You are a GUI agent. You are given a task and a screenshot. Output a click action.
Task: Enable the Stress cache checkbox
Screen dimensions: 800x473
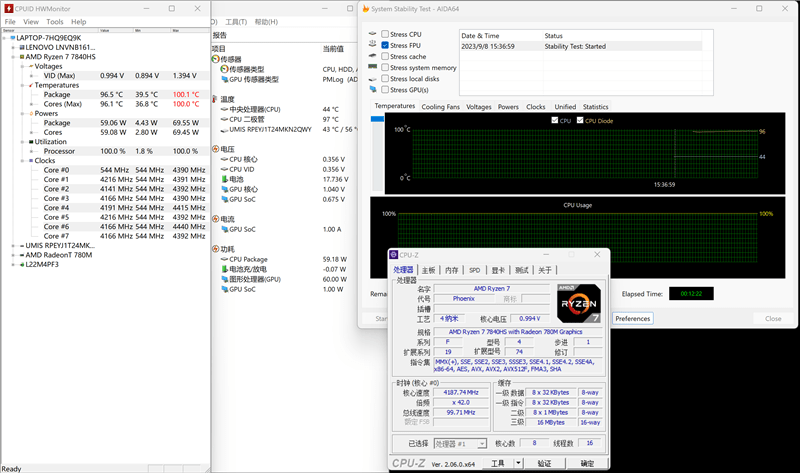coord(385,56)
